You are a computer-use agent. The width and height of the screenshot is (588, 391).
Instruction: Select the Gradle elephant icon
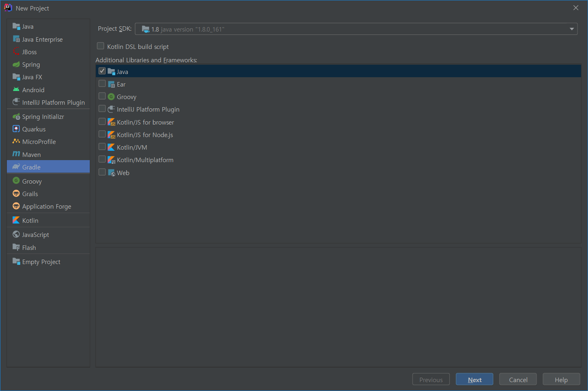point(16,167)
